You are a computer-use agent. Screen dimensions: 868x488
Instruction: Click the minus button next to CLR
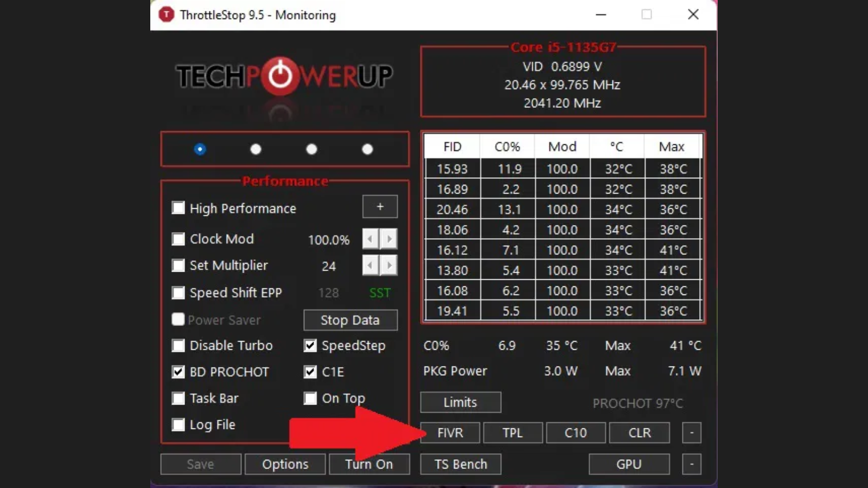click(x=692, y=433)
